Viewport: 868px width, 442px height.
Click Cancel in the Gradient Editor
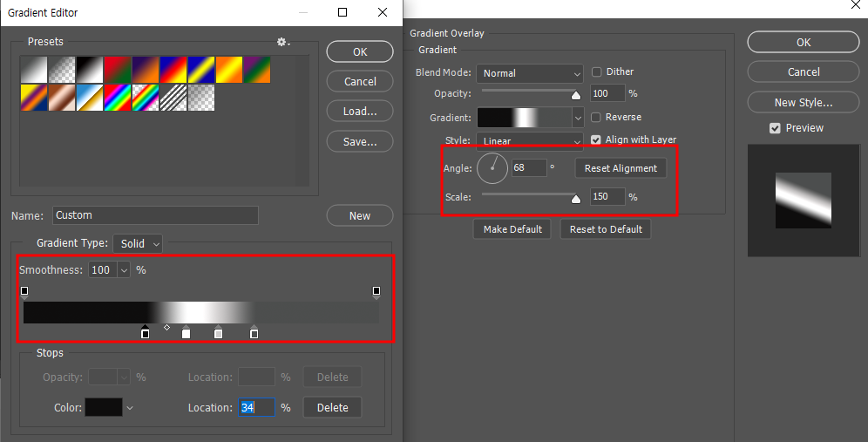[360, 82]
